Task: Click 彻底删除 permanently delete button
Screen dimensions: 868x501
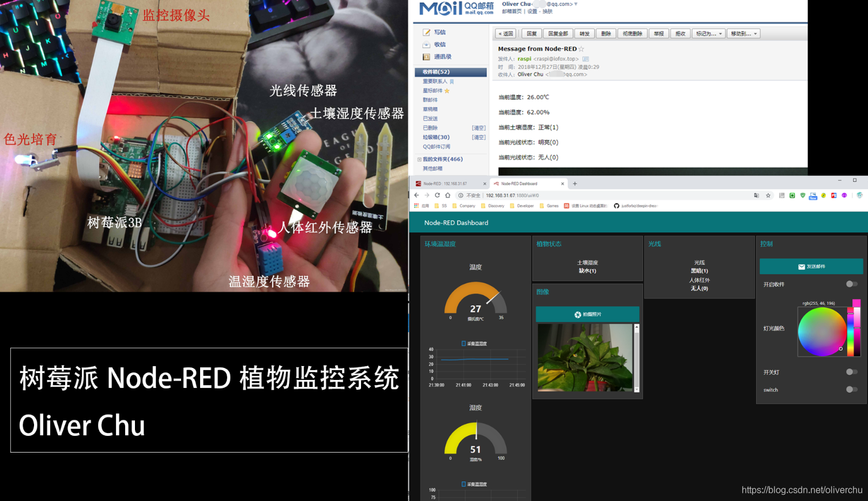Action: pos(632,33)
